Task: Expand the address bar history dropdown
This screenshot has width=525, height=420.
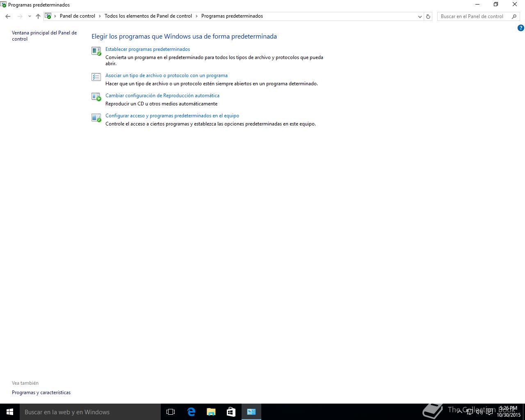Action: 420,16
